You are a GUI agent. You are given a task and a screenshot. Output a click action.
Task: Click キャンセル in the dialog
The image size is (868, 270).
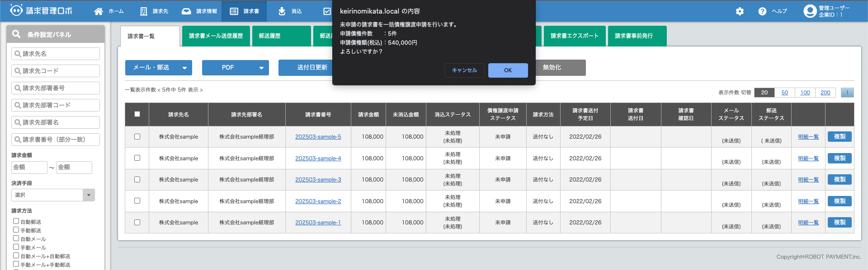coord(464,70)
